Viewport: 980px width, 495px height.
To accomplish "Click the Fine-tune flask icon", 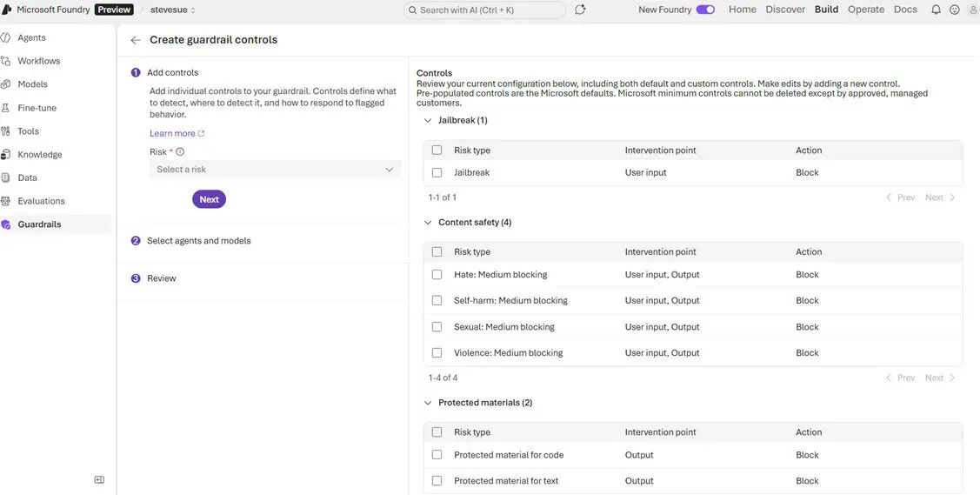I will click(x=5, y=108).
